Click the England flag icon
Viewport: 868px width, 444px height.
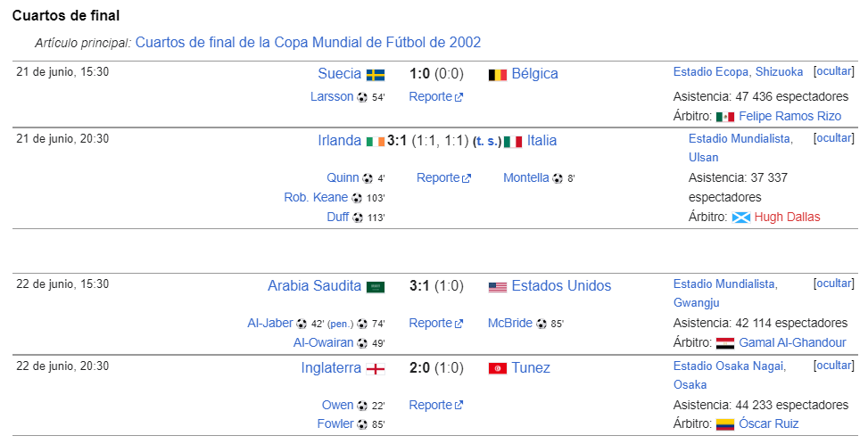tap(376, 369)
